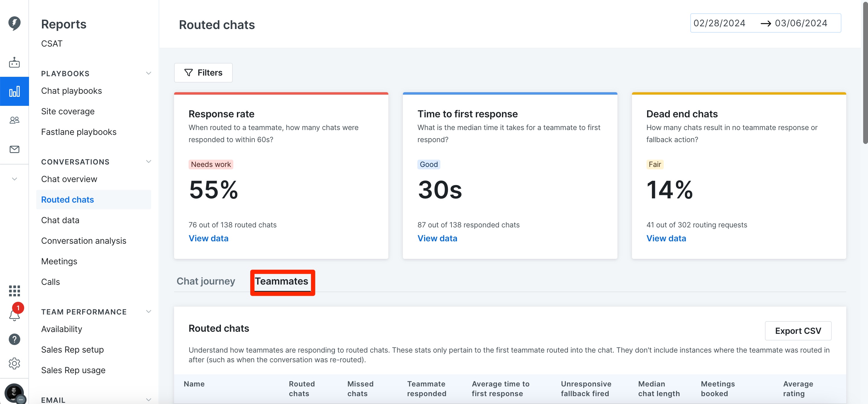This screenshot has height=404, width=868.
Task: Open the Filters button
Action: (203, 73)
